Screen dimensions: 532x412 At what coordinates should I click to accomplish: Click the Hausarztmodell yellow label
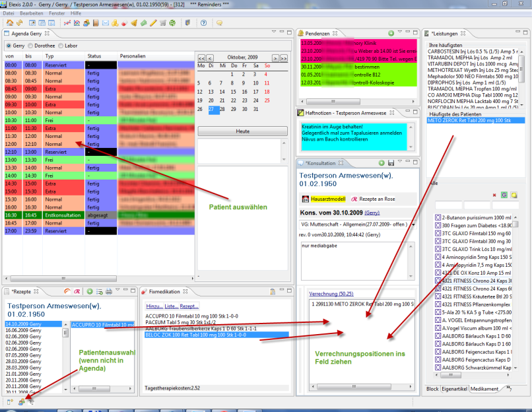[x=328, y=199]
